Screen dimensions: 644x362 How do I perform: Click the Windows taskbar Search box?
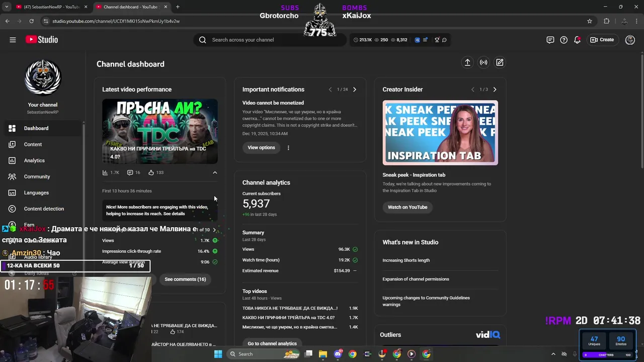(x=263, y=354)
